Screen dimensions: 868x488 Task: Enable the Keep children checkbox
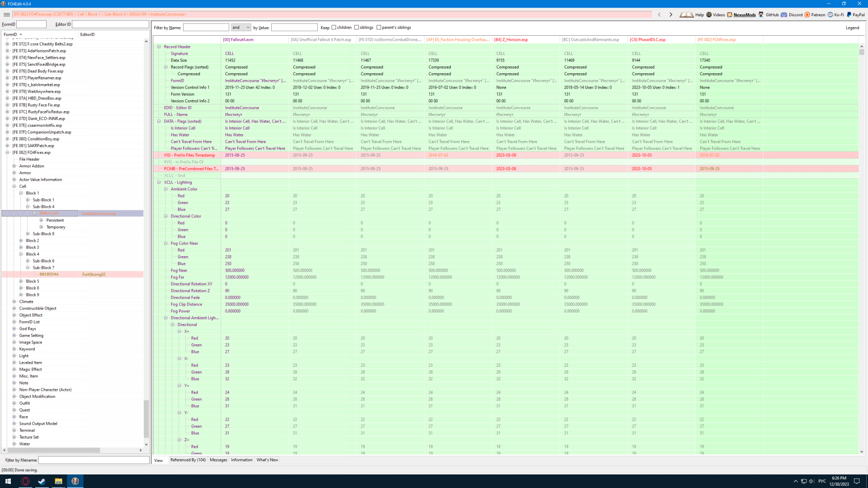(x=334, y=28)
